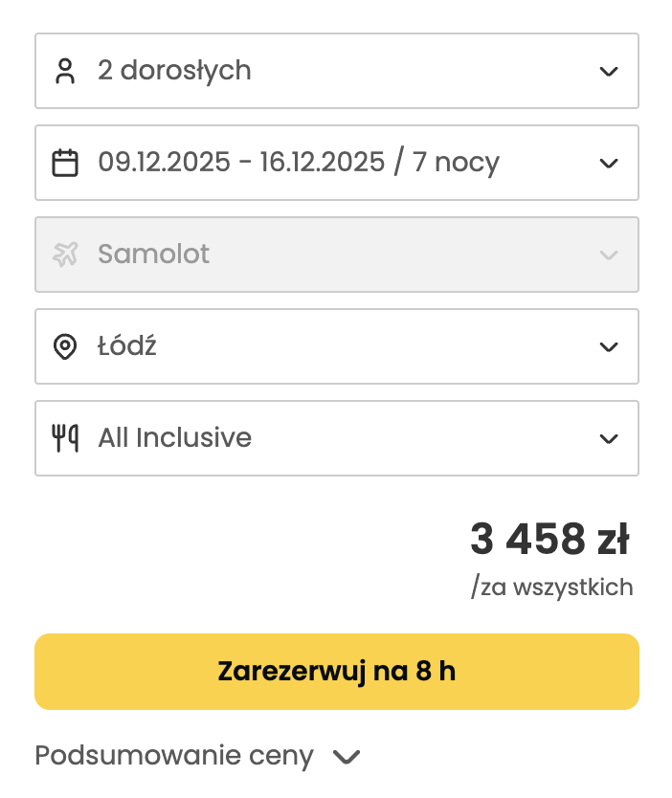The width and height of the screenshot is (672, 798).
Task: Click the 3 458 zł price text
Action: point(549,538)
